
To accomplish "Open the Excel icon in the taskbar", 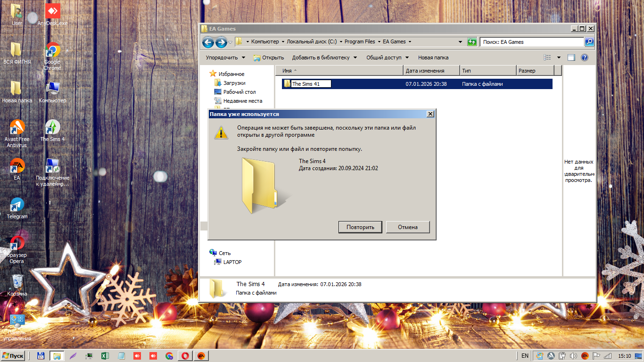I will click(105, 356).
